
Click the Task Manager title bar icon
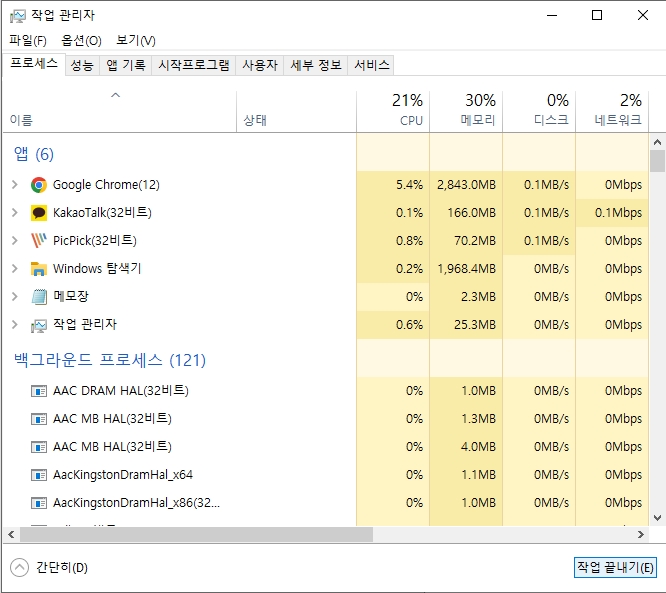pyautogui.click(x=17, y=16)
